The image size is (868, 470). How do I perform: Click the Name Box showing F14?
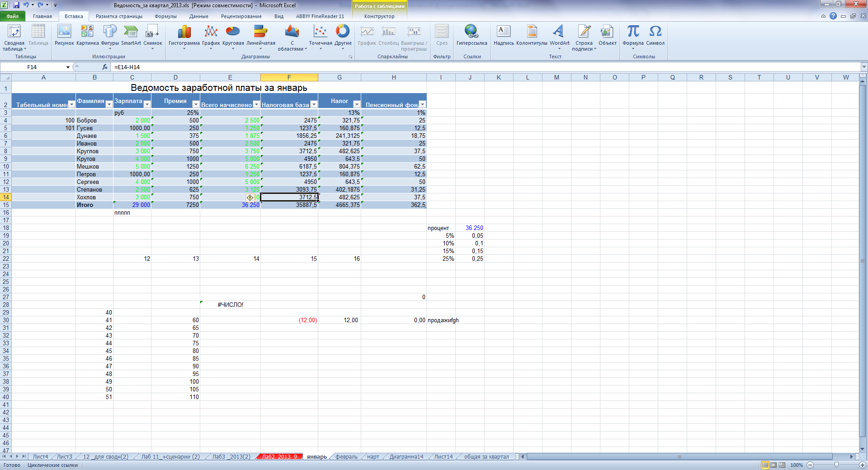(x=33, y=67)
